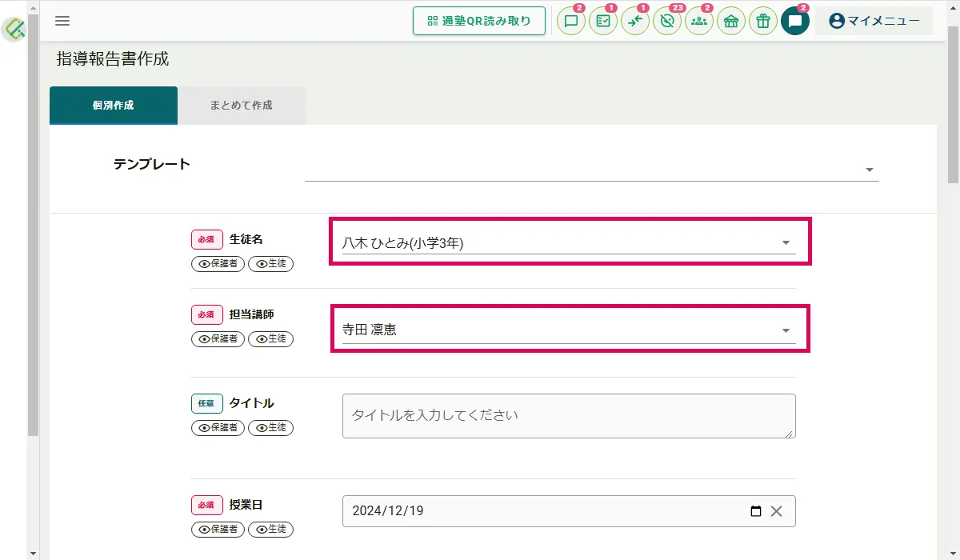Open the filled dark chat message icon
The width and height of the screenshot is (960, 560).
(795, 21)
